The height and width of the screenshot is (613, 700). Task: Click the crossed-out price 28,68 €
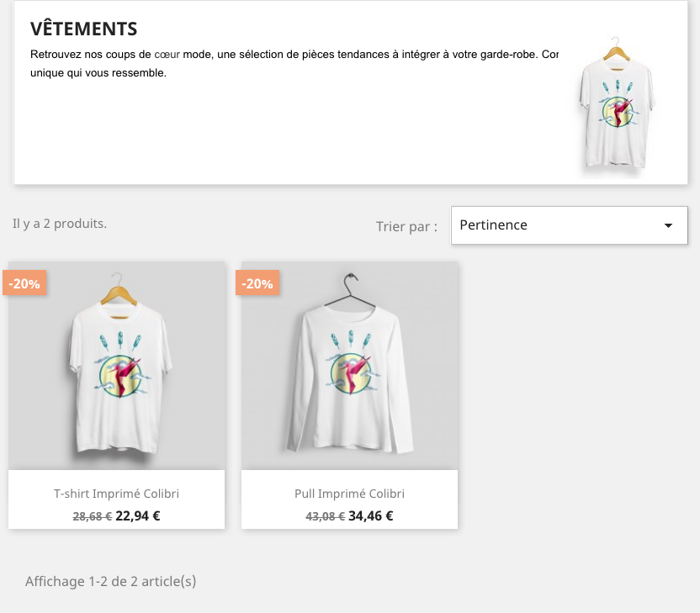click(92, 516)
